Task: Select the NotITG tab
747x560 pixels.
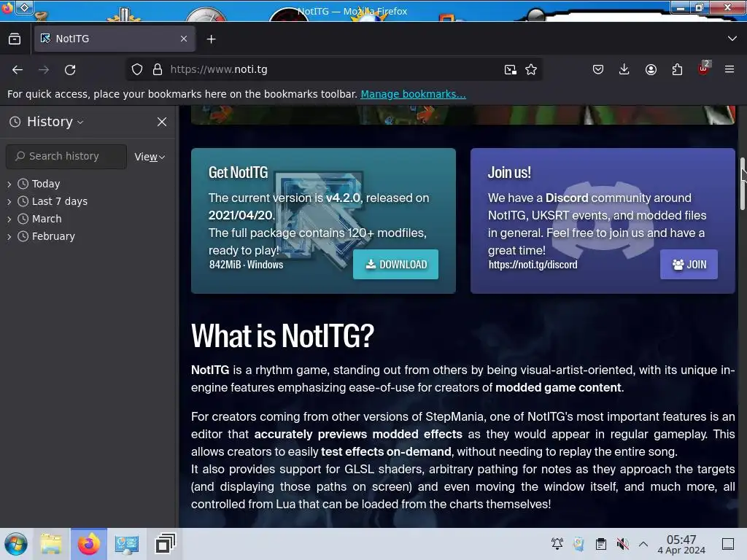Action: pyautogui.click(x=115, y=39)
